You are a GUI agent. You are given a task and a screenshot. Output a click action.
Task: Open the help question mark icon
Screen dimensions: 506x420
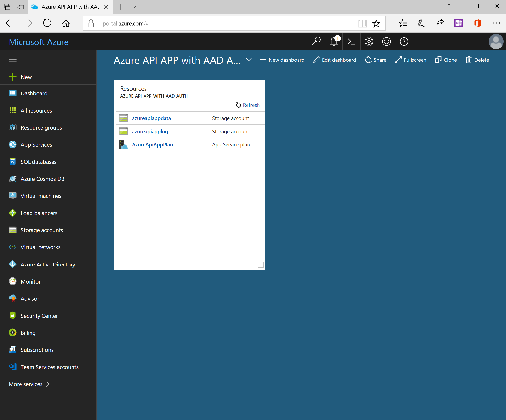pyautogui.click(x=404, y=42)
